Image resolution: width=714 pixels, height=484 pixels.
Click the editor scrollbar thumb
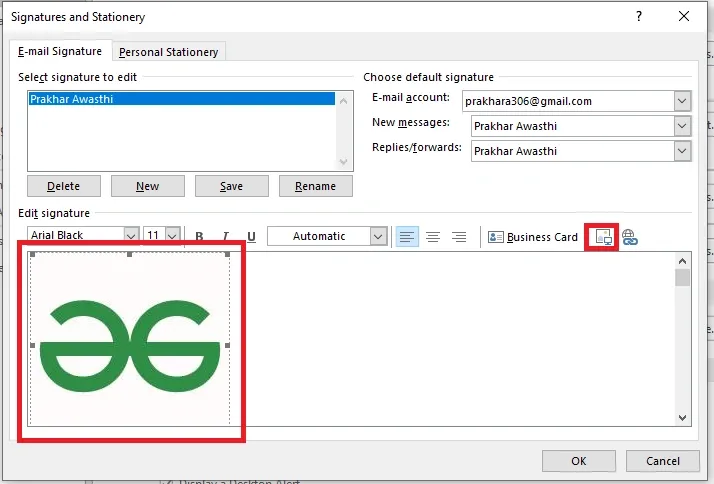pos(682,278)
